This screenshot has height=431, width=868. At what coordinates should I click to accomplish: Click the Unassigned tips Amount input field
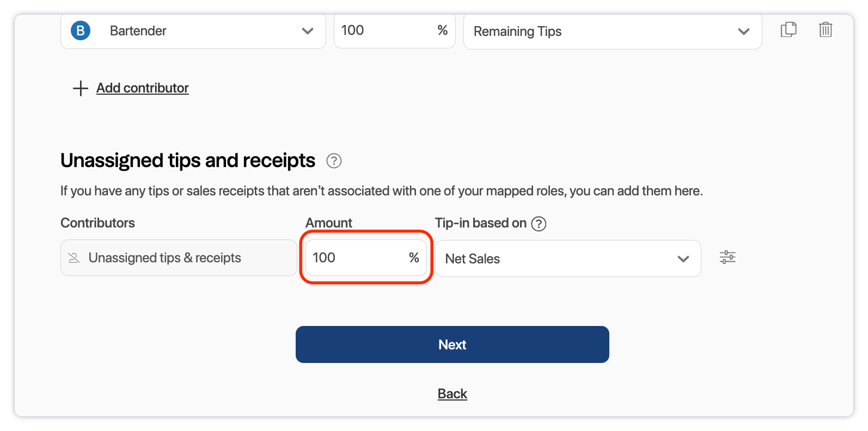point(357,258)
